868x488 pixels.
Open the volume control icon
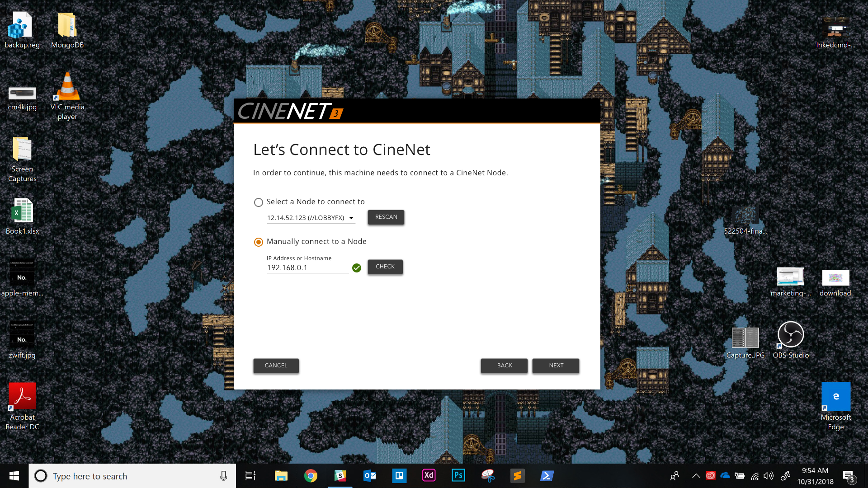(x=769, y=476)
